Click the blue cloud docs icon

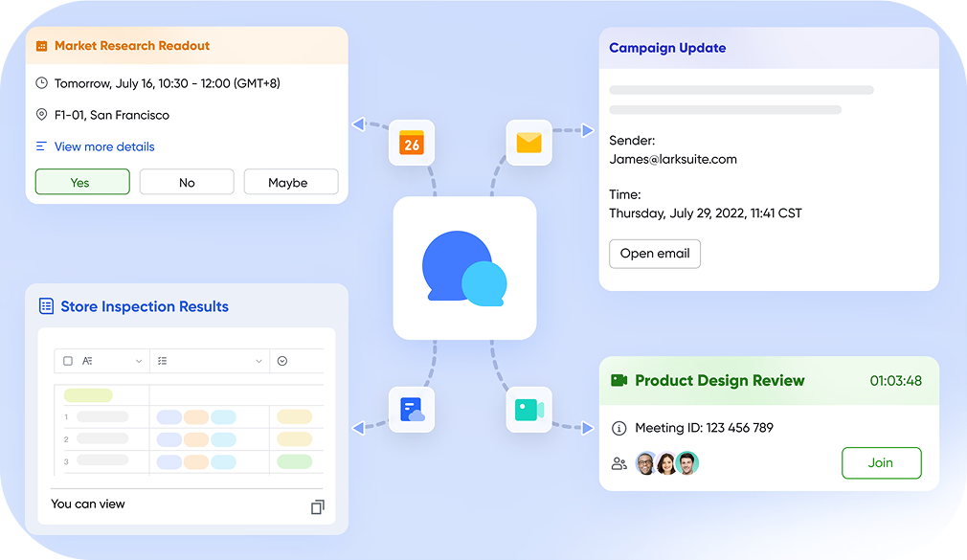click(411, 410)
